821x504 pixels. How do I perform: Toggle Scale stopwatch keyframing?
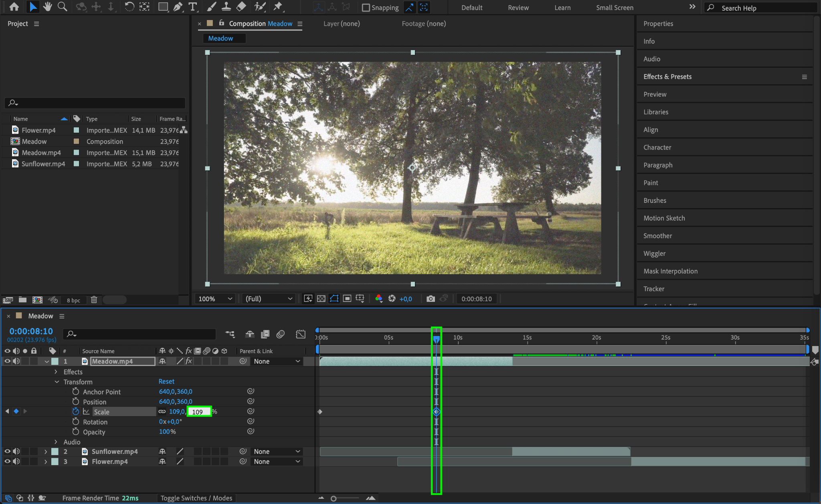pos(75,411)
